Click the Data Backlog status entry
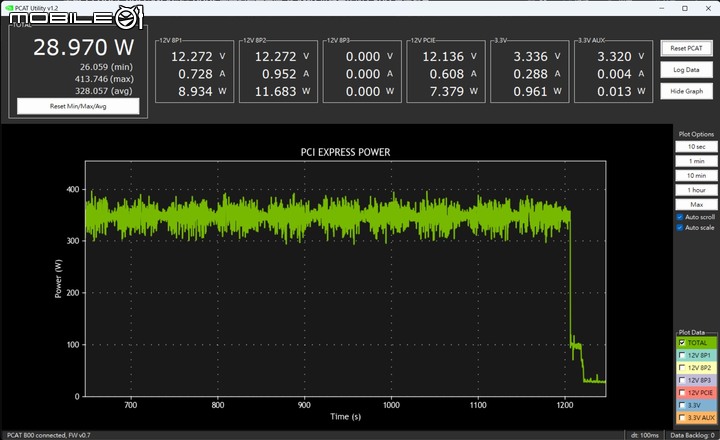This screenshot has width=720, height=440. coord(692,435)
